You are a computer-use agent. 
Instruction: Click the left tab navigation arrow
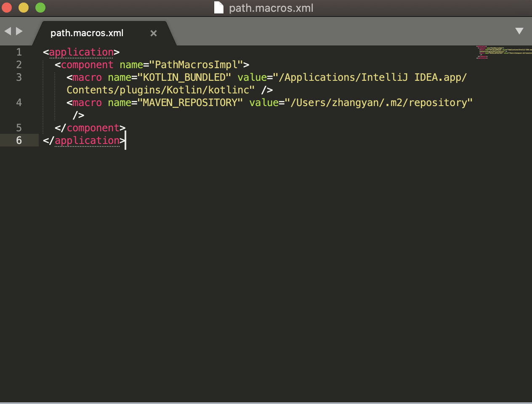point(7,31)
